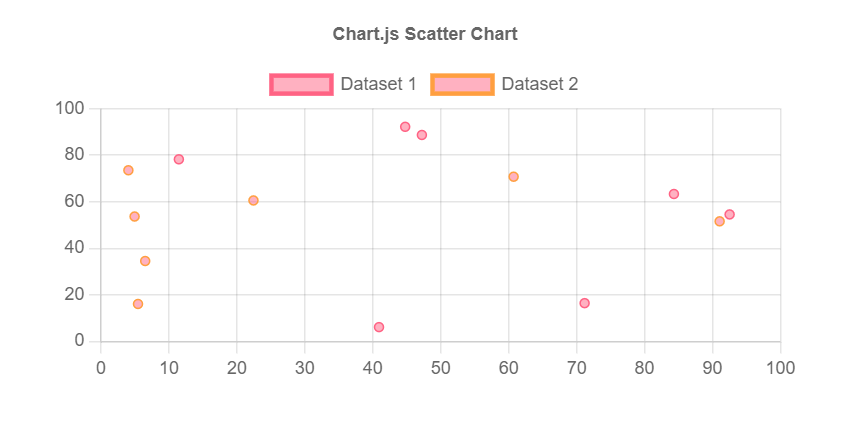Toggle Dataset 1 visibility via legend label
This screenshot has width=855, height=435.
tap(378, 84)
